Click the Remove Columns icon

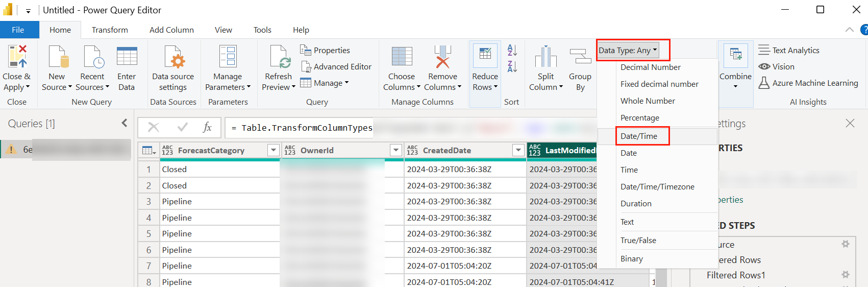pos(442,56)
